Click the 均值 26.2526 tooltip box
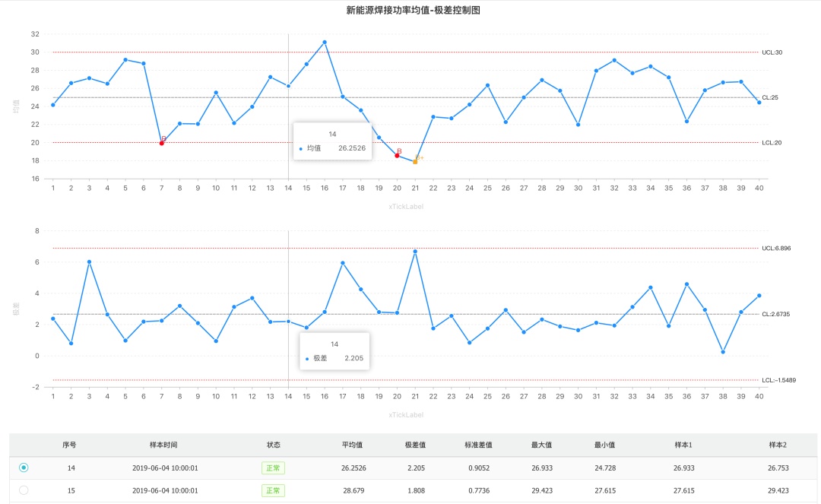The height and width of the screenshot is (504, 821). tap(332, 141)
